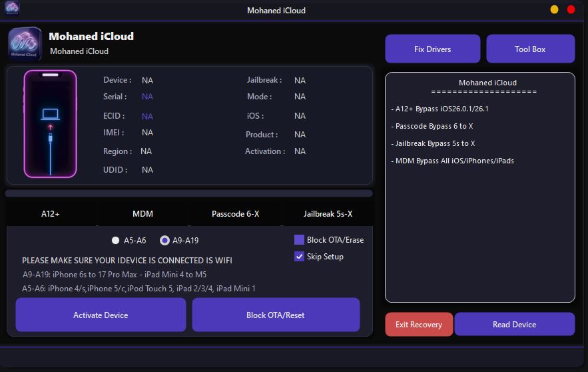The width and height of the screenshot is (588, 372).
Task: Click the Activate Device button
Action: tap(101, 315)
